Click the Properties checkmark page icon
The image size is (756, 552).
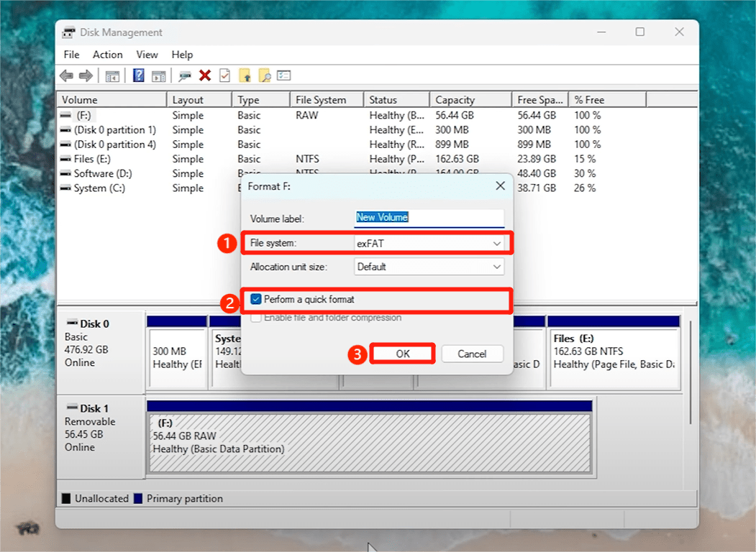(x=225, y=75)
